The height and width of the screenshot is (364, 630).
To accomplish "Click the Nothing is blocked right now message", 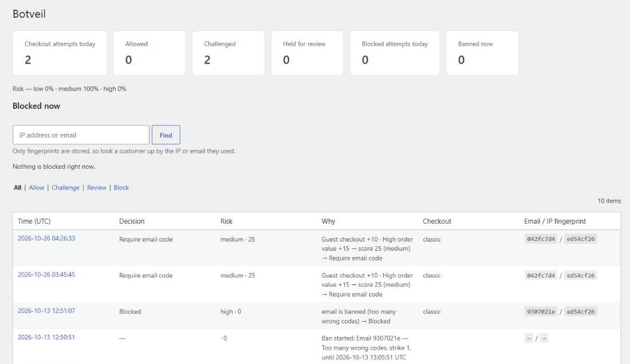I will [x=54, y=167].
